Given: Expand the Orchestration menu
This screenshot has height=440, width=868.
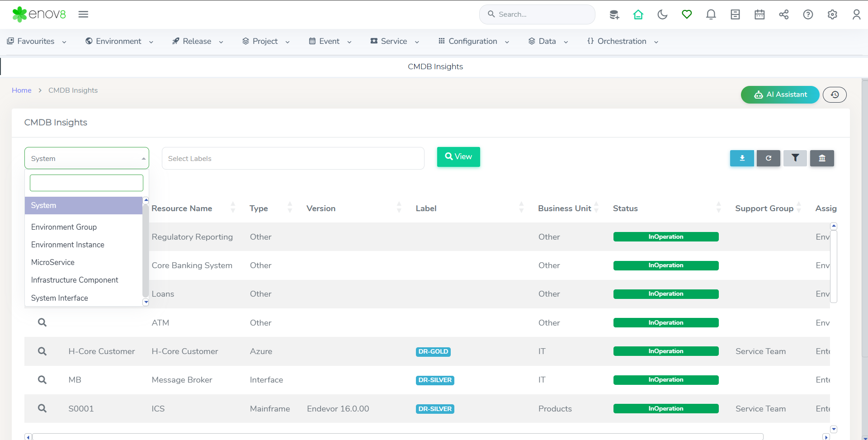Looking at the screenshot, I should tap(622, 41).
